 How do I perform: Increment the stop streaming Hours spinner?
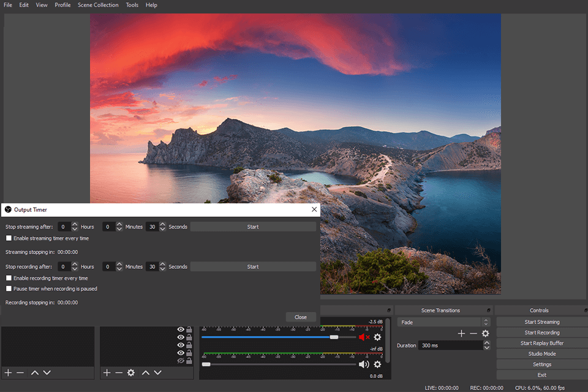(74, 224)
